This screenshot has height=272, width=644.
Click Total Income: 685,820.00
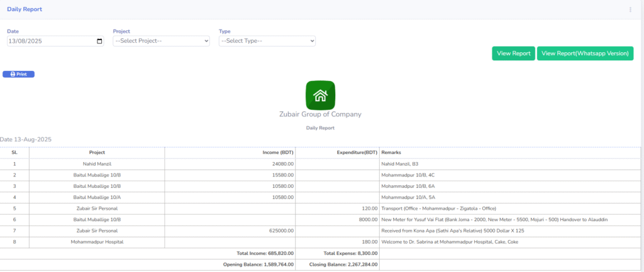[265, 254]
